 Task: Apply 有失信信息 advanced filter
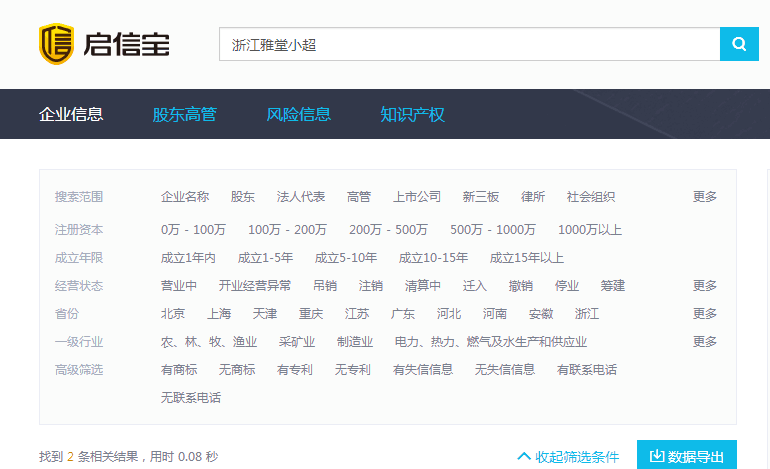423,370
